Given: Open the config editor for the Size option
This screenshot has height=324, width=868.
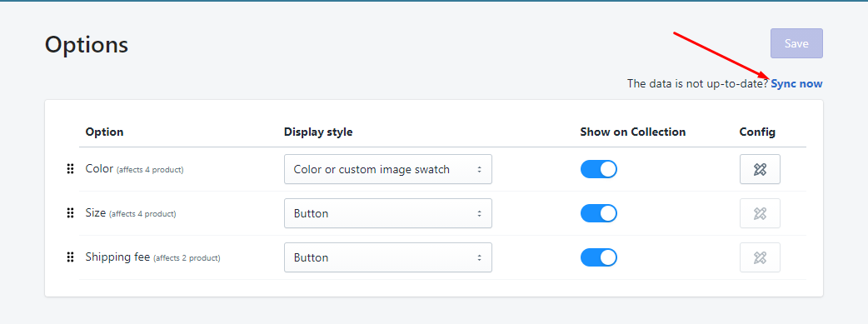Looking at the screenshot, I should (760, 213).
